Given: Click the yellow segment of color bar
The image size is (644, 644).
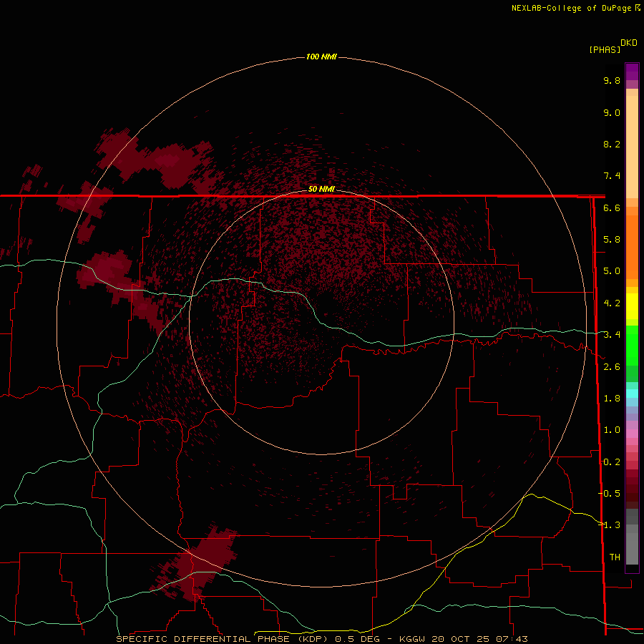Looking at the screenshot, I should pos(632,306).
